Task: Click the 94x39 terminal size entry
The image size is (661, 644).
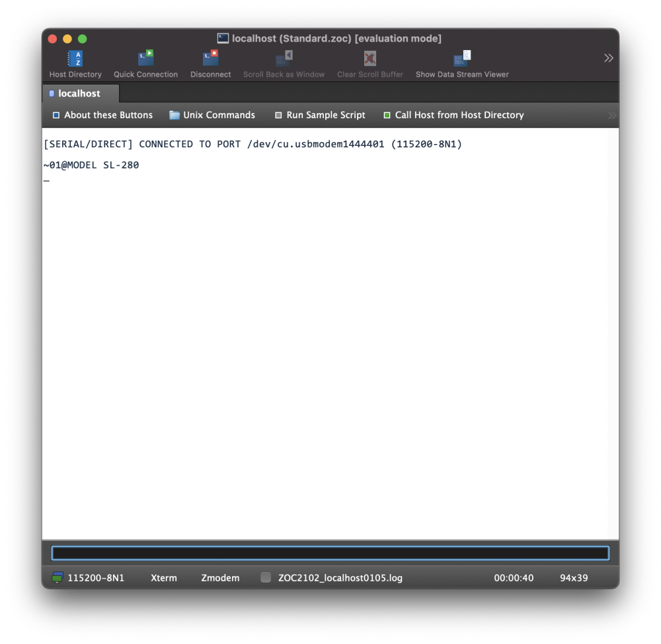Action: coord(574,578)
